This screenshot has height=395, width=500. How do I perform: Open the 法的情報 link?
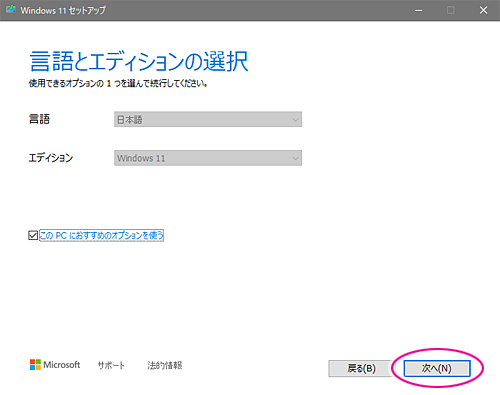(x=165, y=365)
